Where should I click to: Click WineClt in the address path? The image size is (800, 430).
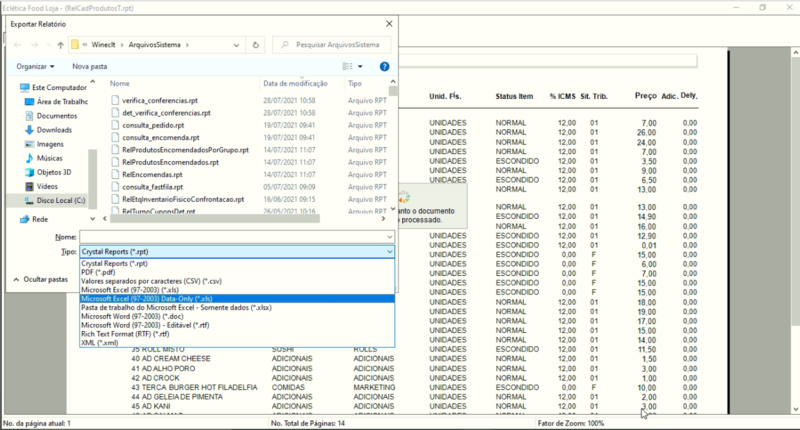tap(104, 45)
